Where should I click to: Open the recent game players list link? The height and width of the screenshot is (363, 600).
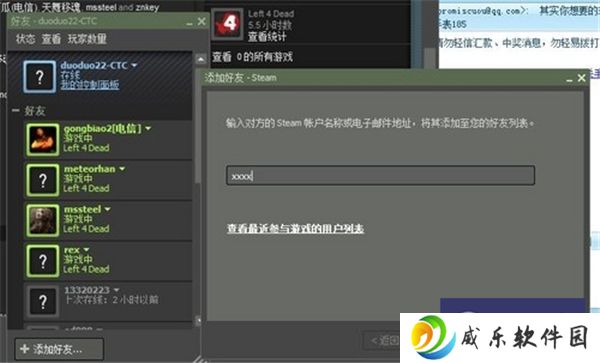(295, 229)
